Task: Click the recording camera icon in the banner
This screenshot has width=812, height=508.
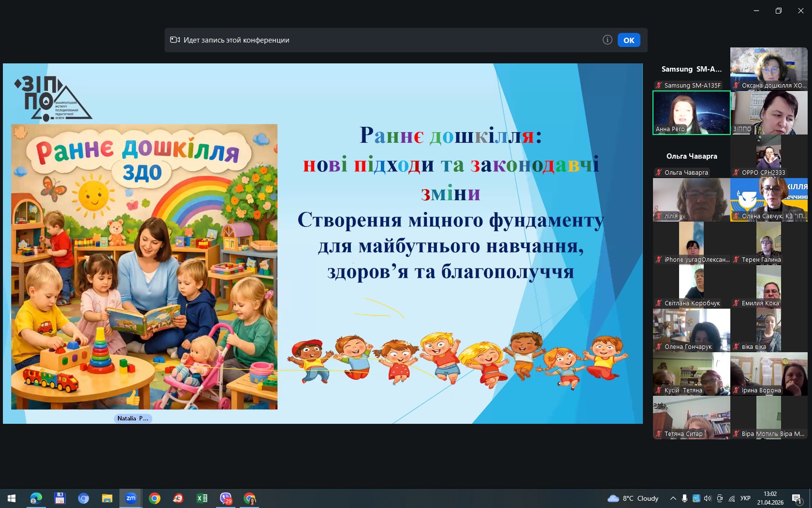Action: pyautogui.click(x=175, y=40)
